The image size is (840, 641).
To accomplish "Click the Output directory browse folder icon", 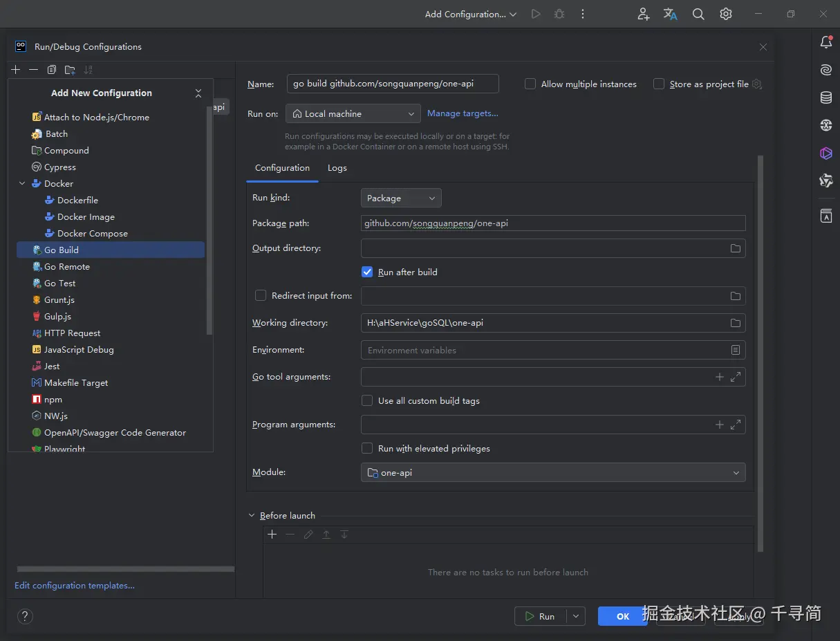I will 736,248.
